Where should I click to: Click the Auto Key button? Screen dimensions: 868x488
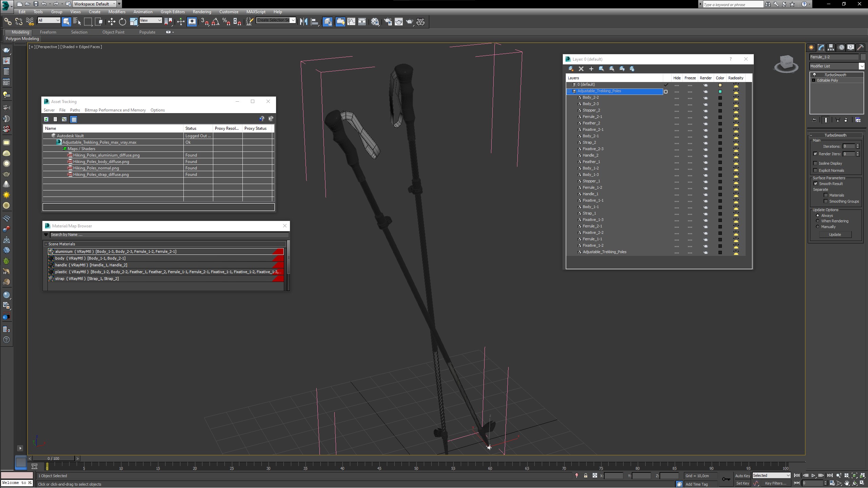point(742,476)
